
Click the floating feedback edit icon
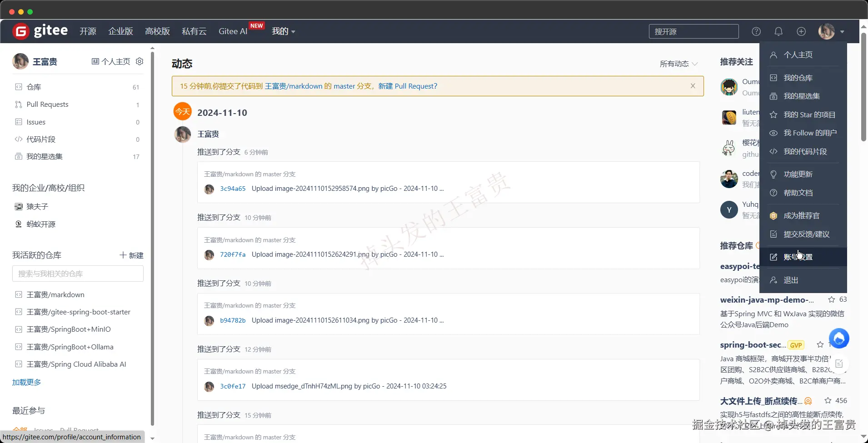[839, 363]
